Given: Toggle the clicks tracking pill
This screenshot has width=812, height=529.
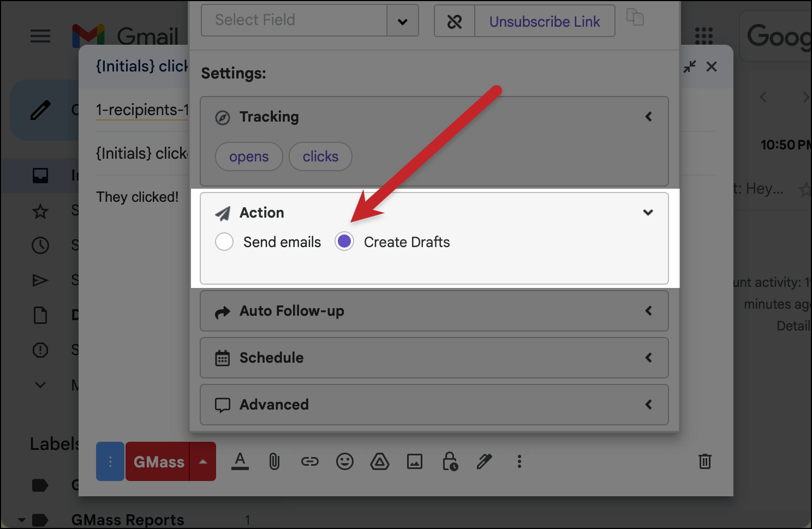Looking at the screenshot, I should [320, 157].
